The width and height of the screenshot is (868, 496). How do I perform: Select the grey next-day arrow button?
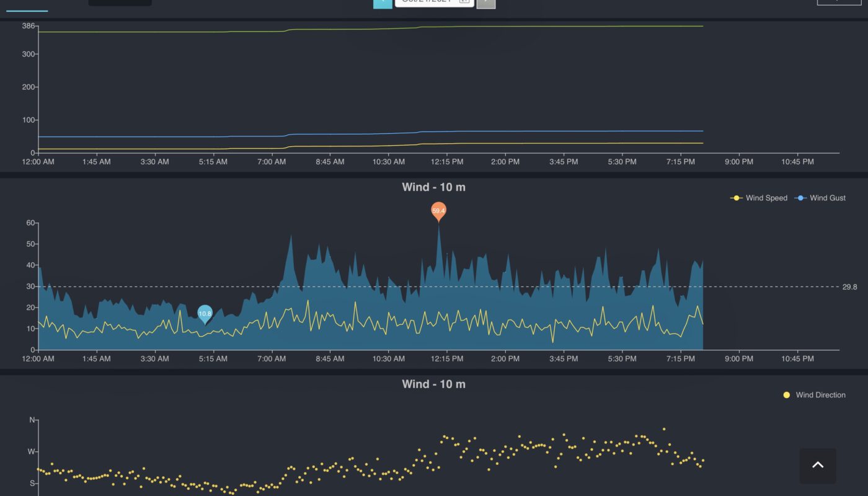pyautogui.click(x=486, y=3)
